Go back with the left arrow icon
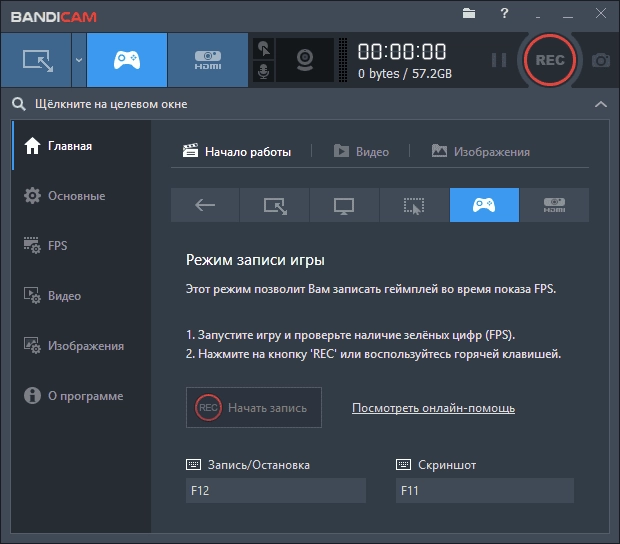The image size is (620, 544). pyautogui.click(x=205, y=205)
